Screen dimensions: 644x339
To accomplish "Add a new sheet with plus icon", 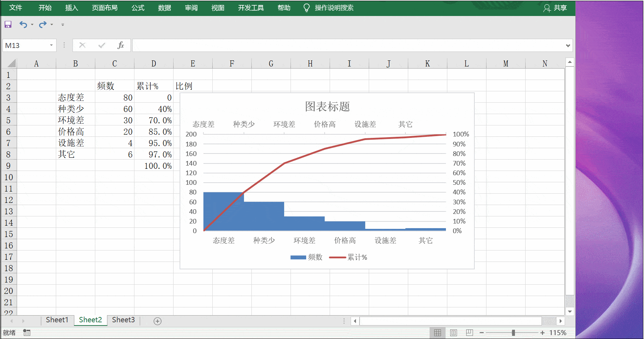I will click(158, 321).
